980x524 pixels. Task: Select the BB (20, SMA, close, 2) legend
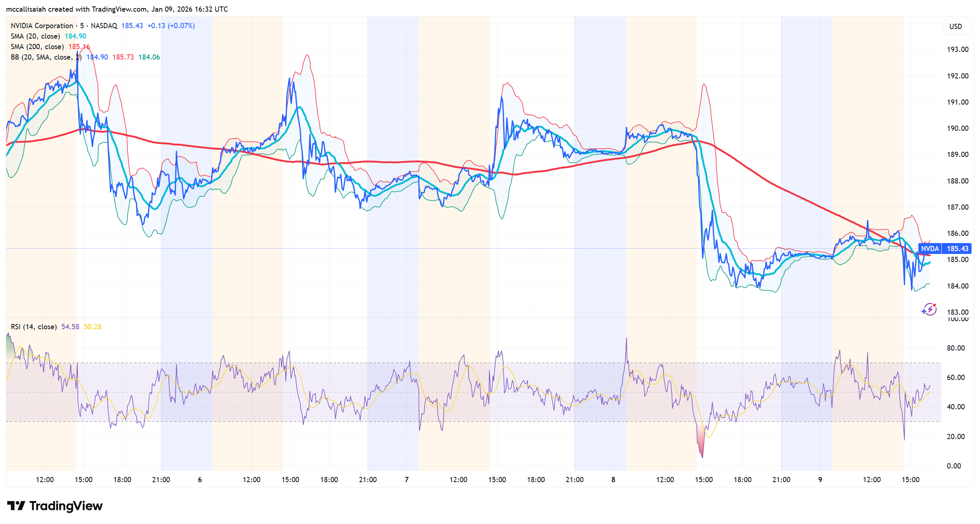46,57
